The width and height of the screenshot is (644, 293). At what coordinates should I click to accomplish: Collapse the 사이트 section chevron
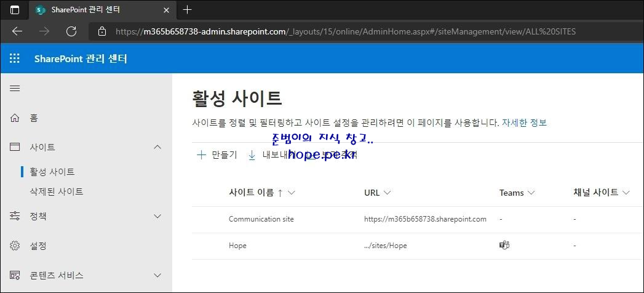pyautogui.click(x=157, y=147)
